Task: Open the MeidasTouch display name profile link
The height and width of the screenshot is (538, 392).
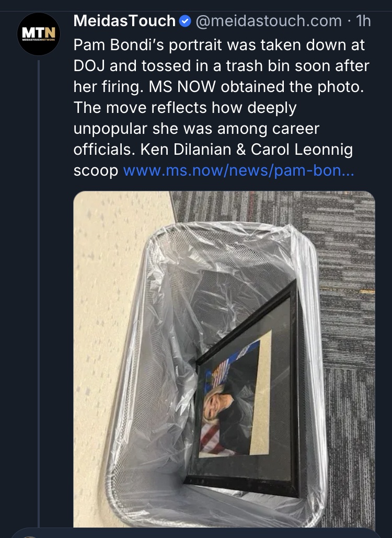Action: click(124, 21)
